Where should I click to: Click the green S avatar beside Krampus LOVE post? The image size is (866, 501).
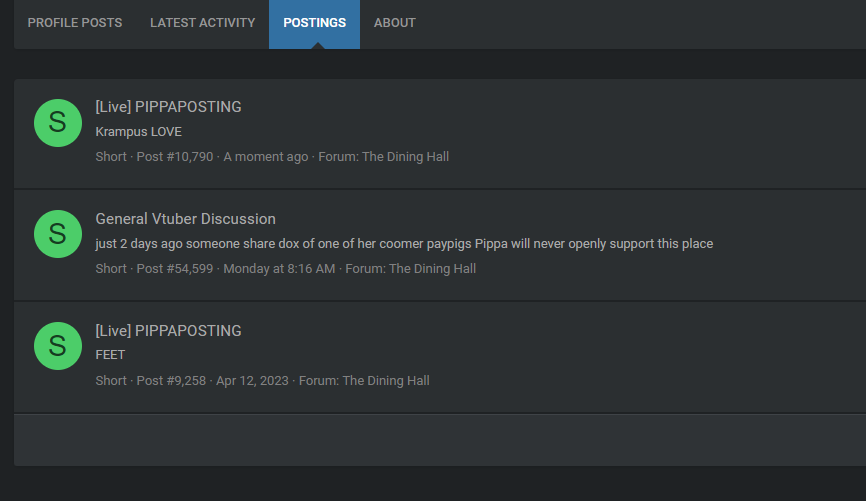coord(58,123)
